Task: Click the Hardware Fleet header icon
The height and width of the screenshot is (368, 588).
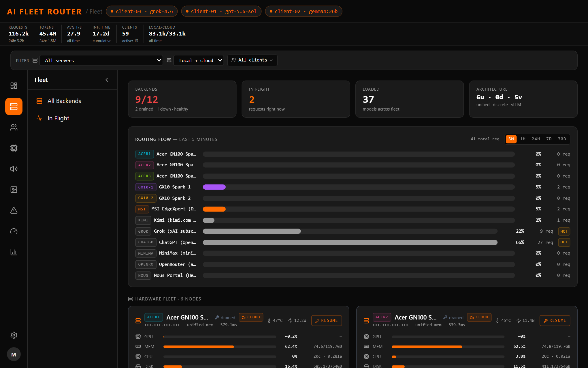Action: [130, 299]
